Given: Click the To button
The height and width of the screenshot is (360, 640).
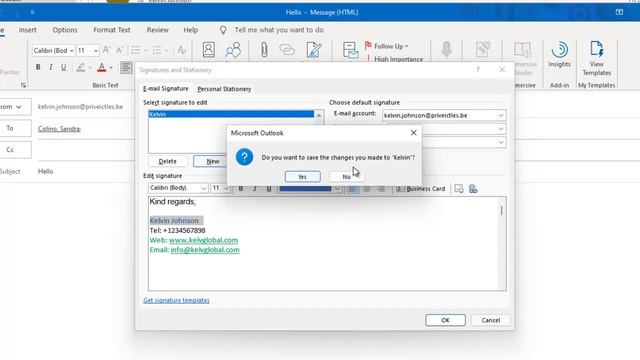Looking at the screenshot, I should point(10,128).
